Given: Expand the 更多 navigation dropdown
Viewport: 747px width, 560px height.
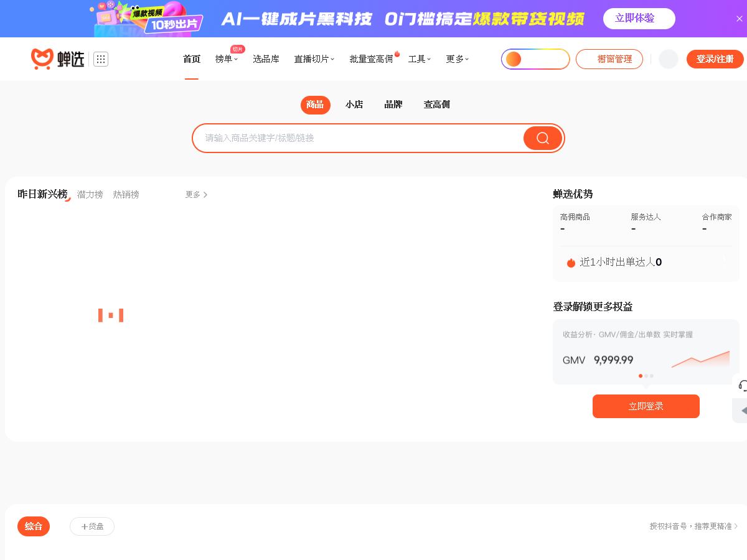Looking at the screenshot, I should (x=458, y=59).
